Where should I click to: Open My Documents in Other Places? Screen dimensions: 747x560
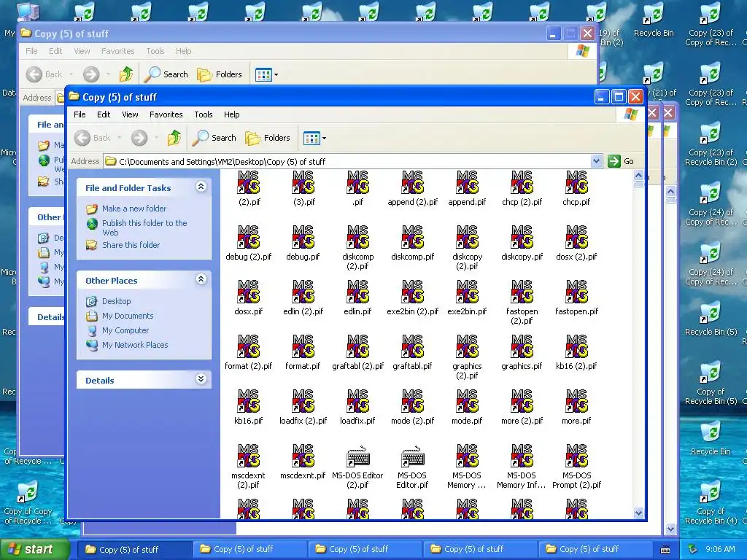click(128, 316)
